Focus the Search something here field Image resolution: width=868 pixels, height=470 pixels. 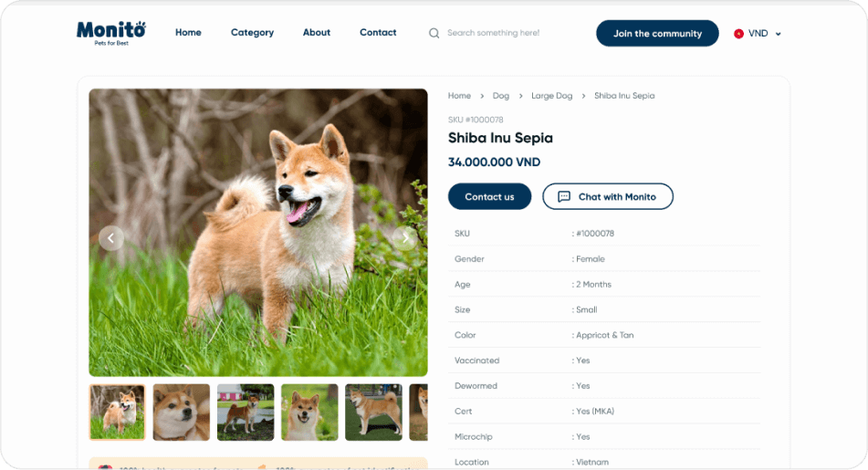[x=493, y=33]
